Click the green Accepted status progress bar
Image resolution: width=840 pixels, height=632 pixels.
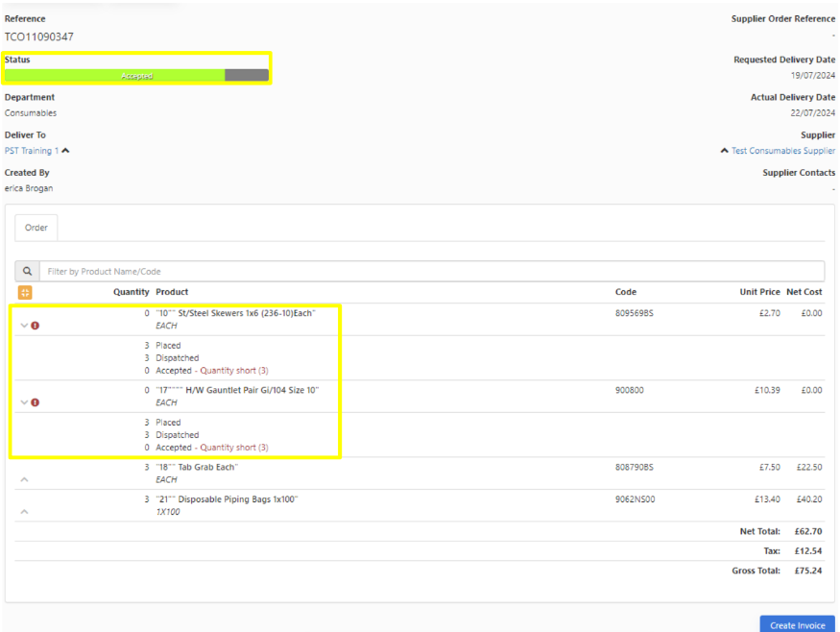click(115, 75)
